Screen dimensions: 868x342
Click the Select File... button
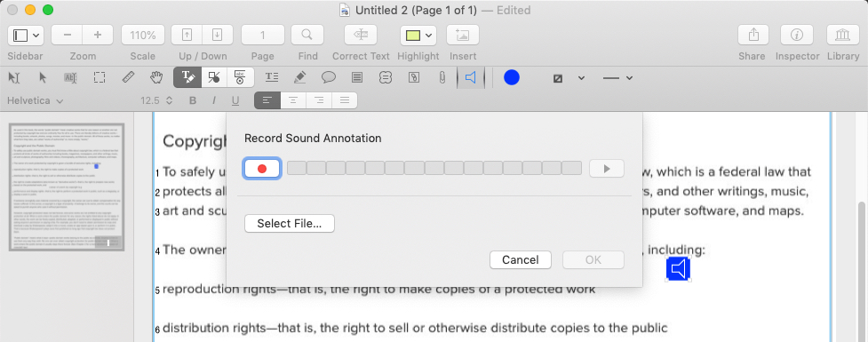pyautogui.click(x=290, y=224)
